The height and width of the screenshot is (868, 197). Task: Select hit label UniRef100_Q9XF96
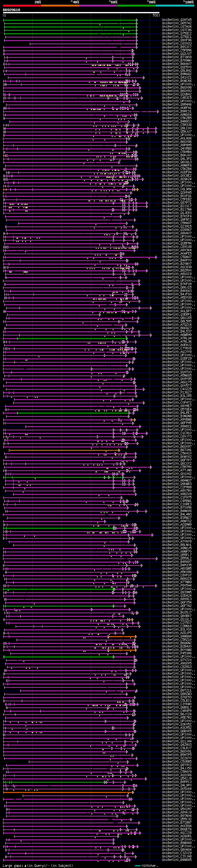coord(177,40)
